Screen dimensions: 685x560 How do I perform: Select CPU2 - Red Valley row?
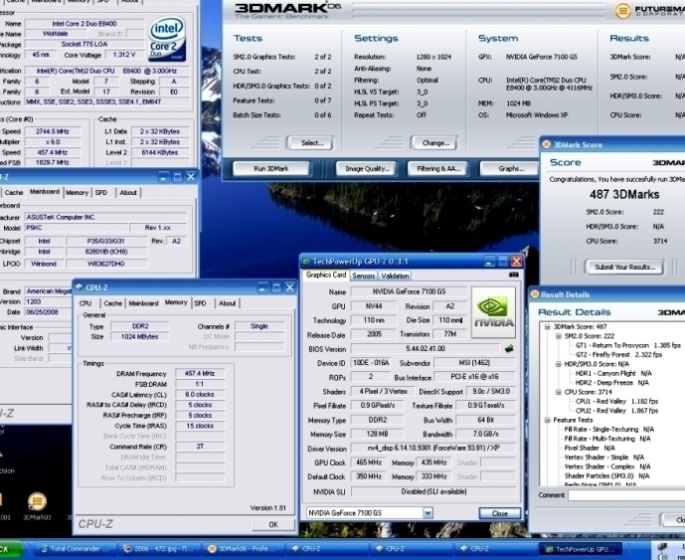coord(616,411)
